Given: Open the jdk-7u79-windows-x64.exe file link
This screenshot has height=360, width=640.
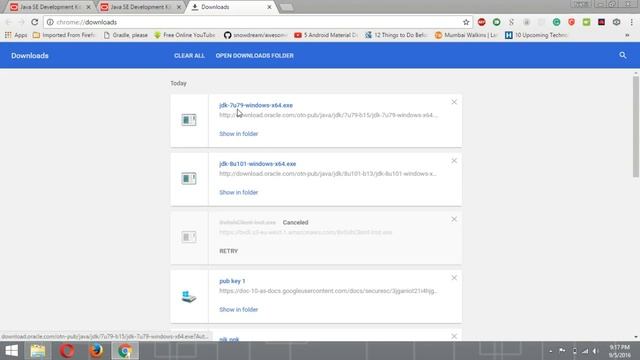Looking at the screenshot, I should tap(256, 105).
